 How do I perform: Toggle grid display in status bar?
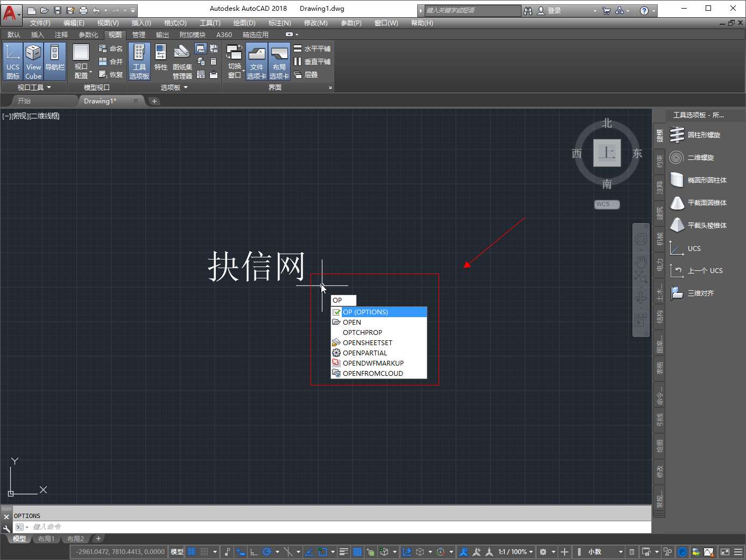pos(192,551)
